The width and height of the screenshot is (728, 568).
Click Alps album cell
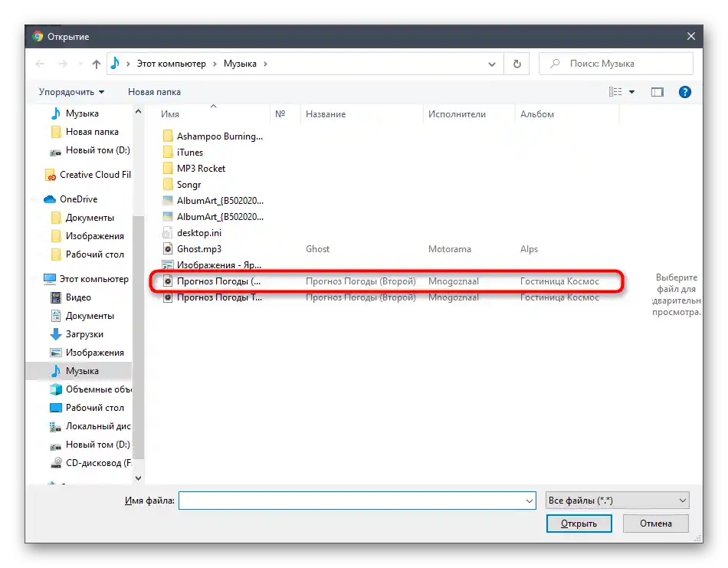pyautogui.click(x=529, y=249)
